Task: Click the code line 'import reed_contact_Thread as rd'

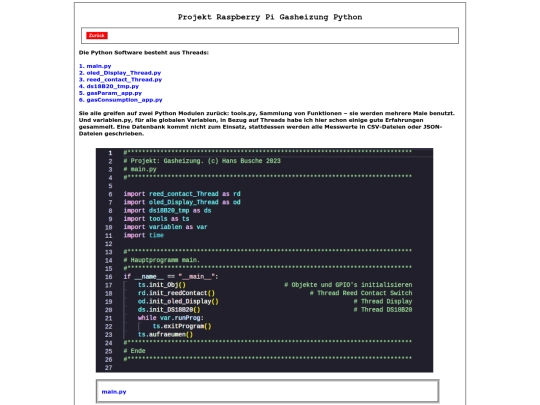Action: (182, 194)
